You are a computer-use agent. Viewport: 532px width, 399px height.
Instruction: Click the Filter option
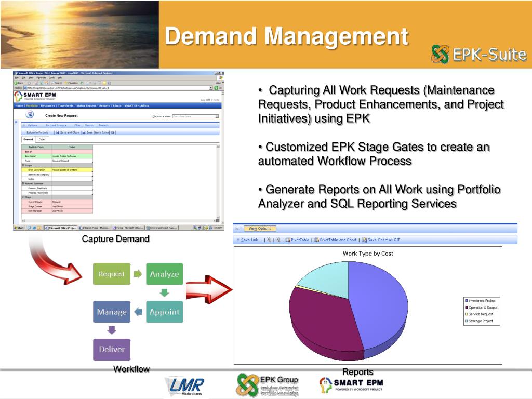click(77, 125)
